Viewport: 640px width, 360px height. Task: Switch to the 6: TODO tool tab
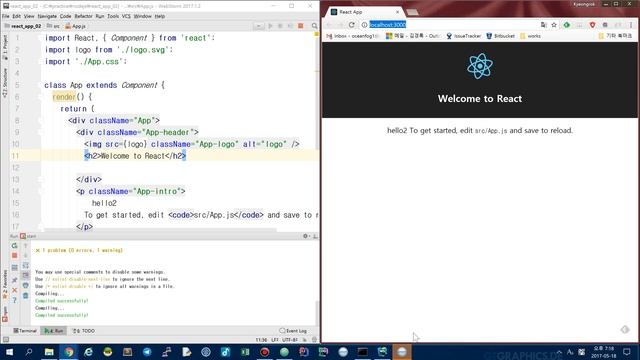tap(84, 331)
